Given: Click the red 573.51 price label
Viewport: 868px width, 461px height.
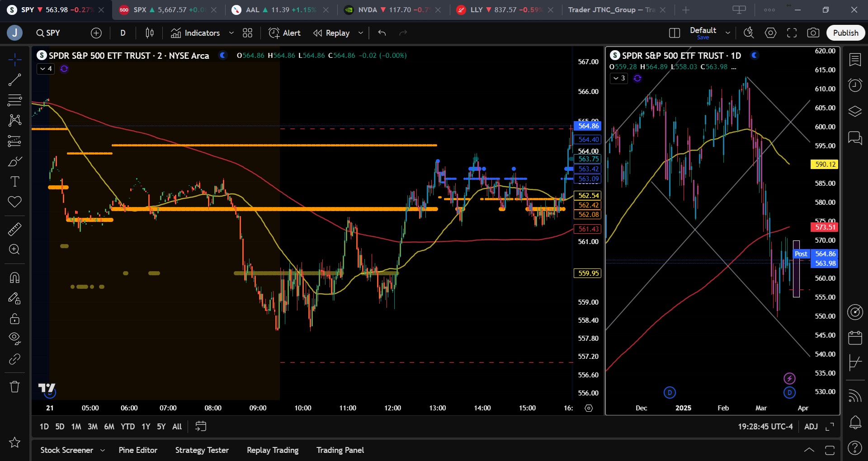Looking at the screenshot, I should pyautogui.click(x=825, y=227).
